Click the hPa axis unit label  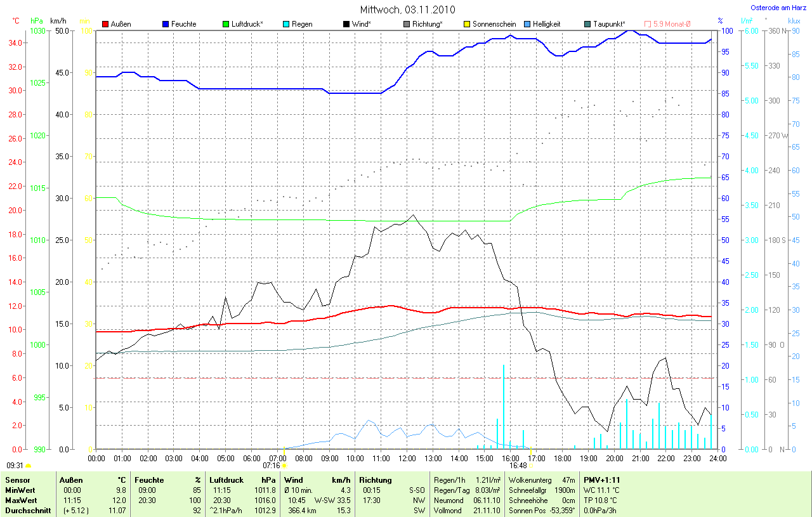37,21
